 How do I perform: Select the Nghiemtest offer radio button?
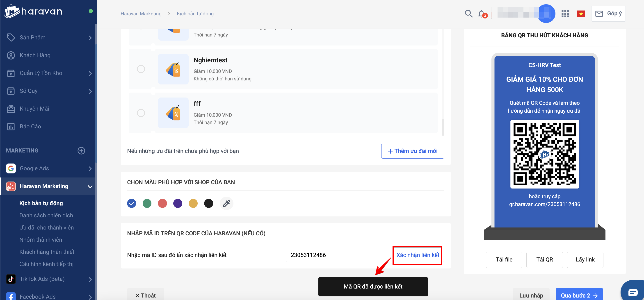pyautogui.click(x=141, y=69)
